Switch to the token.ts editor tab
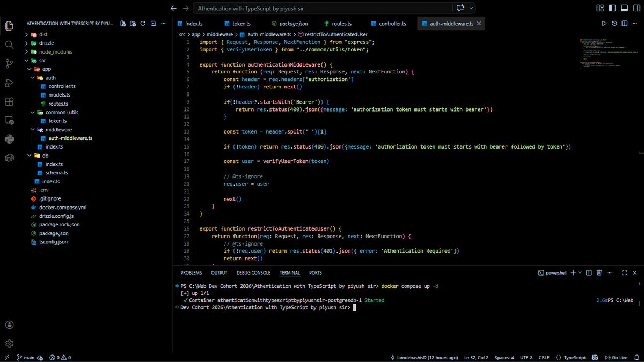Screen dimensions: 644x362 click(243, 23)
